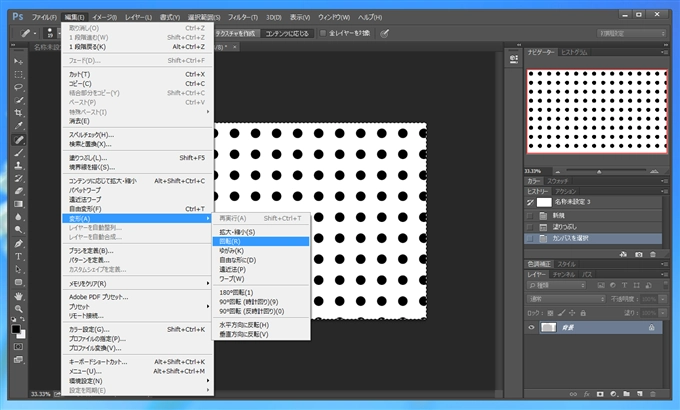
Task: Select the 背景 layer thumbnail
Action: coord(548,328)
